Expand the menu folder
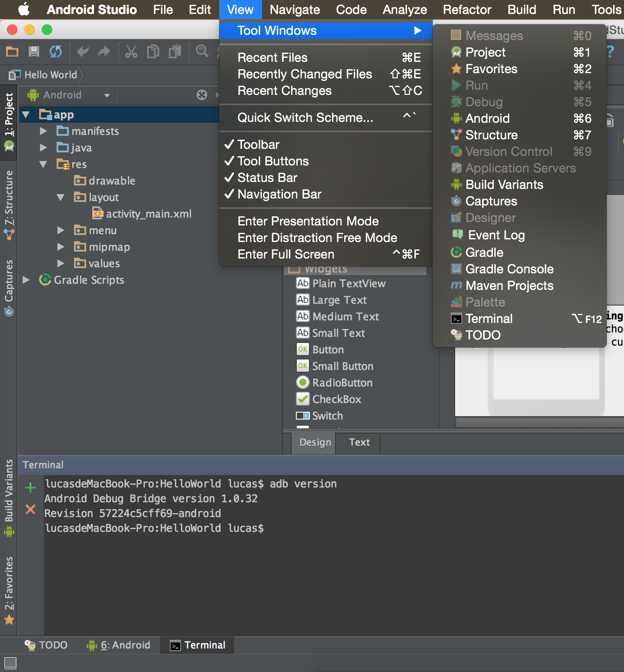The width and height of the screenshot is (624, 672). (x=60, y=230)
